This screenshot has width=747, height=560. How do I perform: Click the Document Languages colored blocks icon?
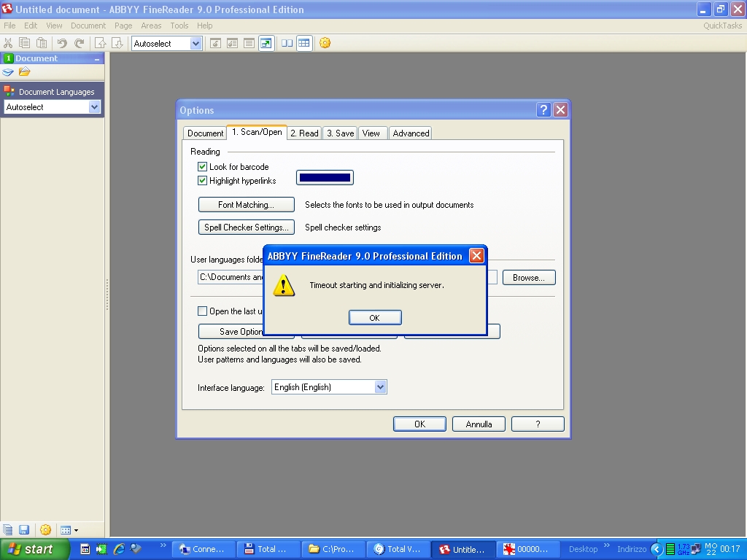point(9,91)
